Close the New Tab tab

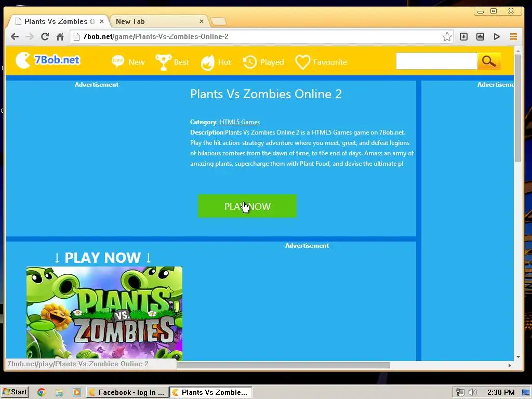201,21
